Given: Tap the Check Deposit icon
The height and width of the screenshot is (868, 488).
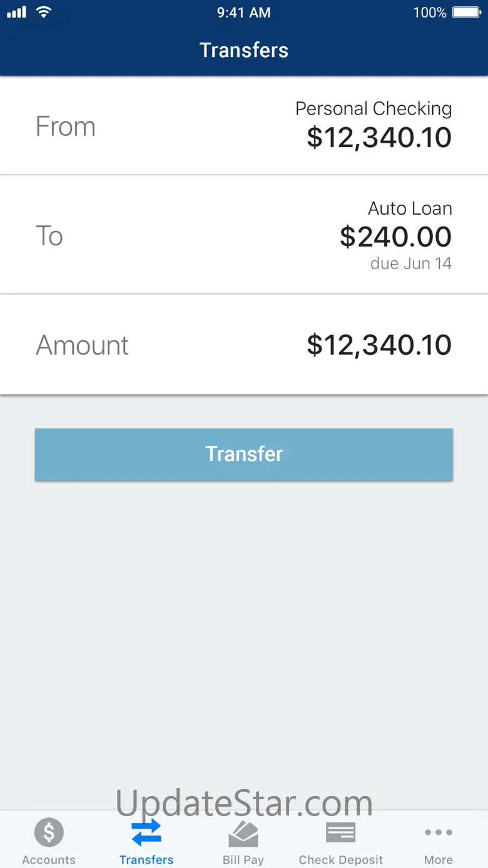Looking at the screenshot, I should (x=341, y=833).
